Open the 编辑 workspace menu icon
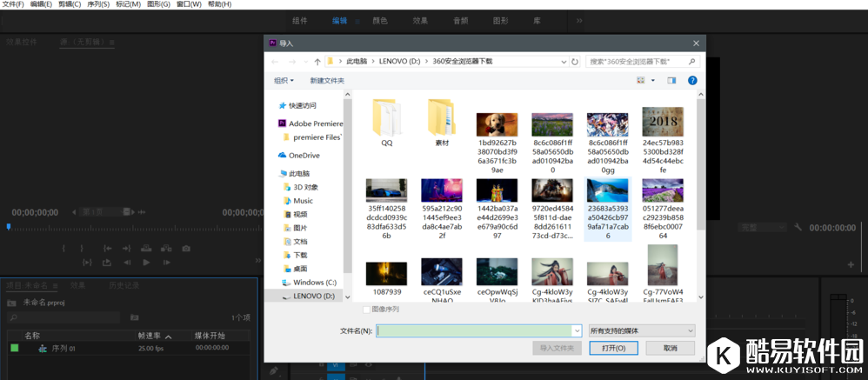Screen dimensions: 868x380 (x=357, y=21)
